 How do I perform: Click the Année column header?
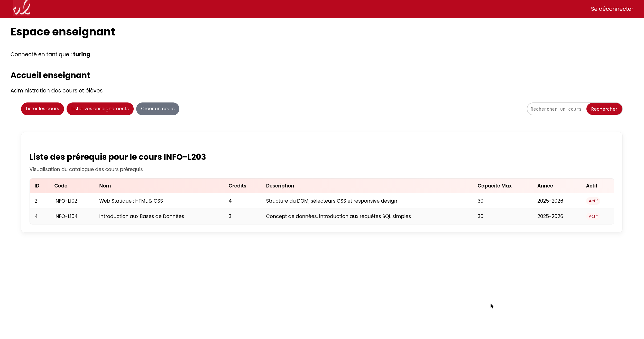point(545,186)
